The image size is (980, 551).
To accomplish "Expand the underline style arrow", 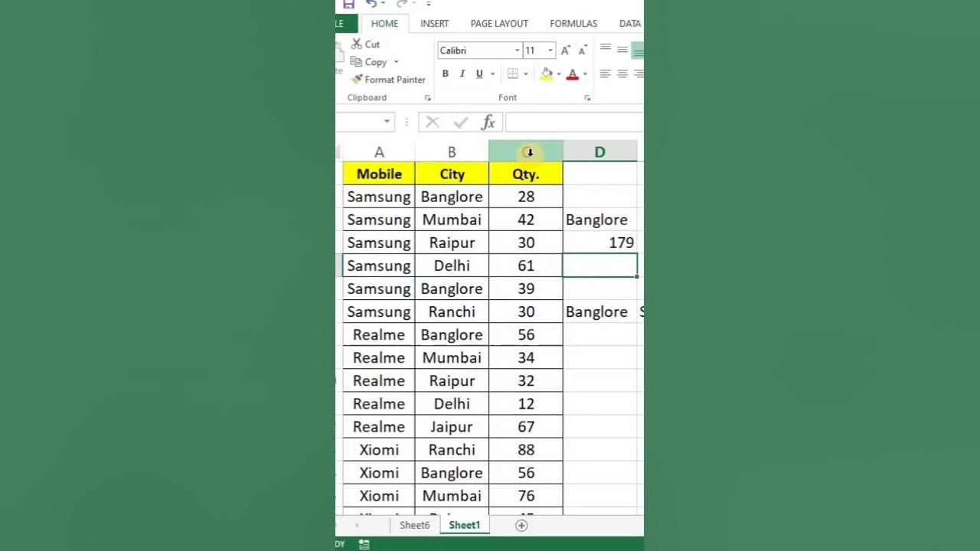I will pyautogui.click(x=492, y=74).
